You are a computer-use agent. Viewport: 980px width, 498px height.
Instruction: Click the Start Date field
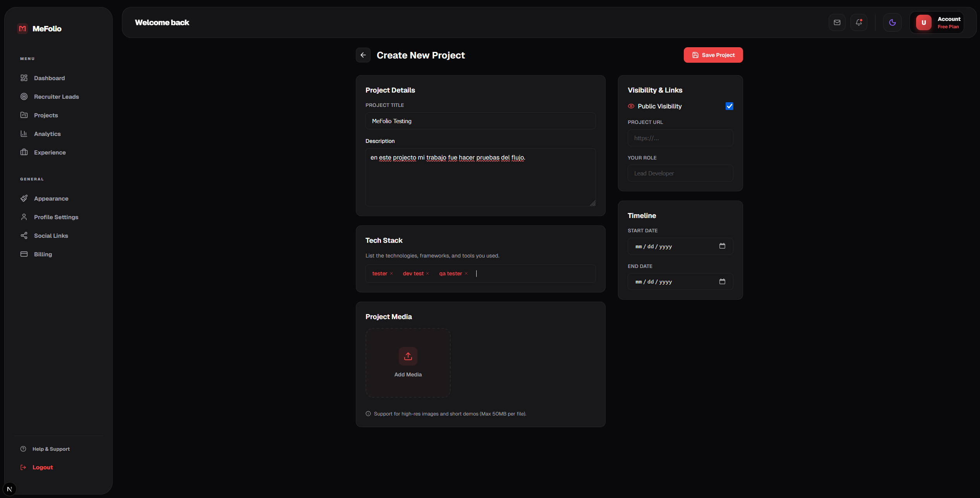coord(680,246)
